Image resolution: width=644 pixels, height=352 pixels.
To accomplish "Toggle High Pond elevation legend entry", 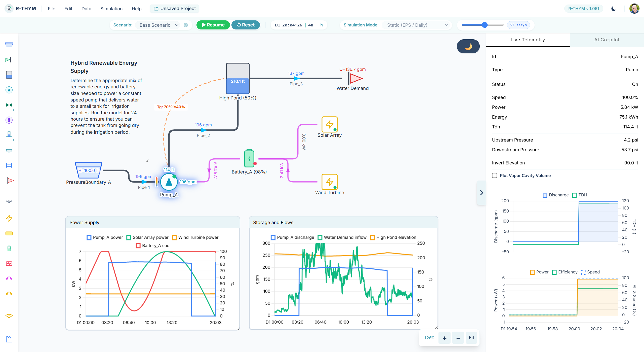I will (393, 237).
